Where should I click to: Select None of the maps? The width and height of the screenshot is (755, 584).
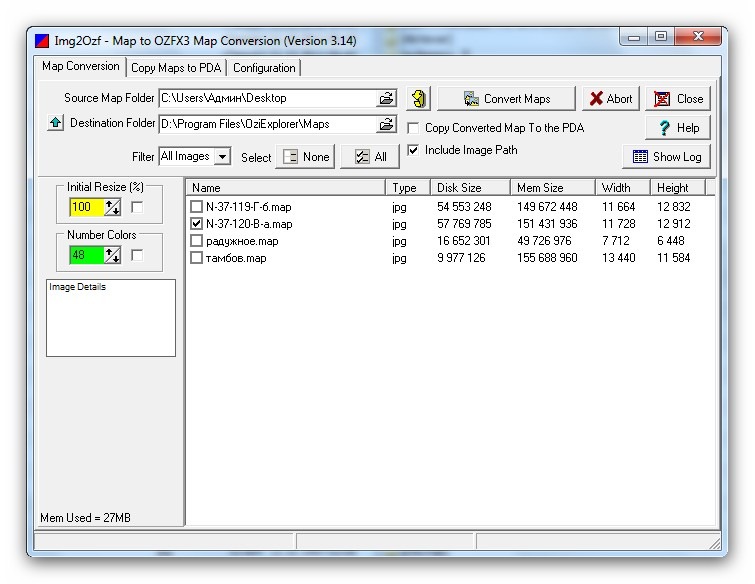coord(305,156)
